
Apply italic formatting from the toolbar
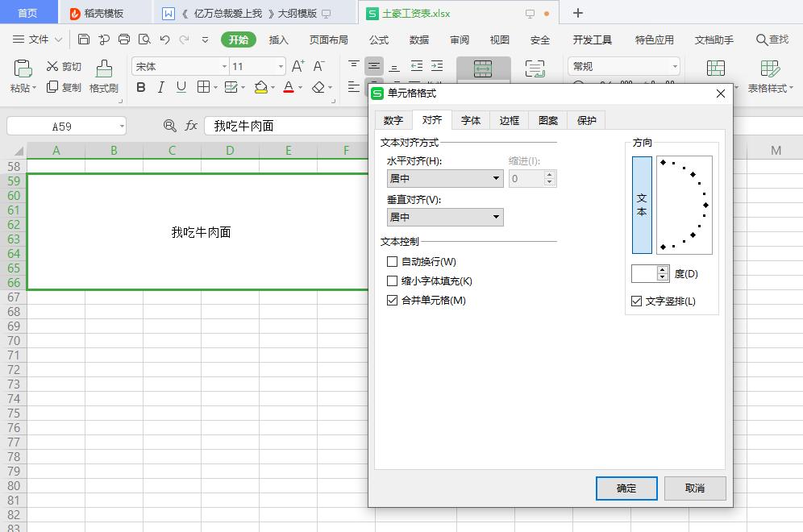click(x=160, y=88)
